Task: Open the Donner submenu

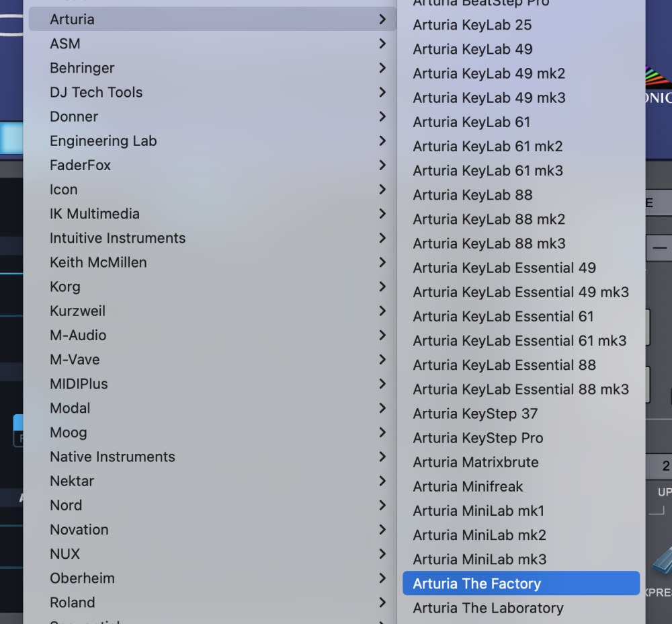Action: coord(212,116)
